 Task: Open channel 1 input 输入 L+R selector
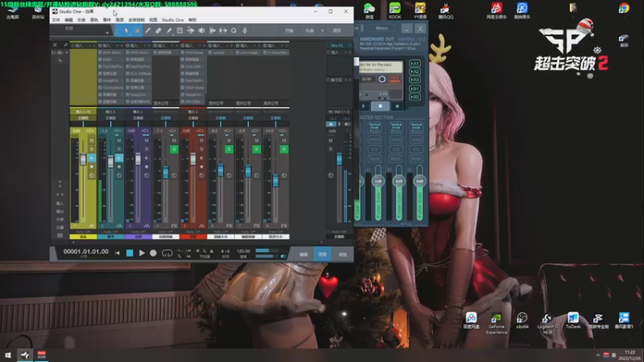(x=83, y=112)
